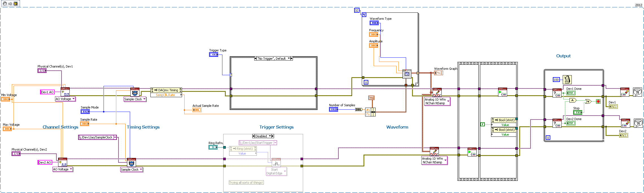Click the Physical Channel(s), Dev2 I/O terminal
644x193 pixels.
tap(16, 154)
